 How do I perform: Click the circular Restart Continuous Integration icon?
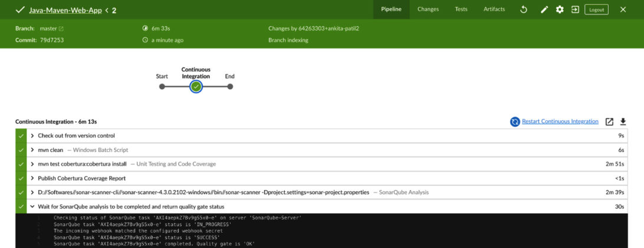(x=515, y=122)
